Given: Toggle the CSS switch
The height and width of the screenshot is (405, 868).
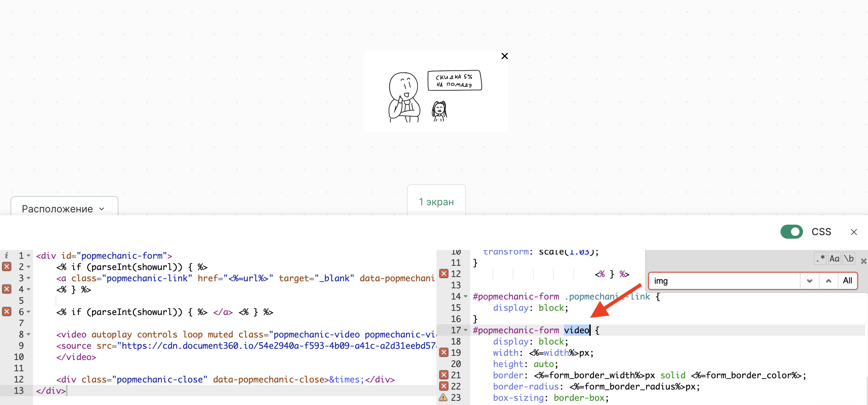Looking at the screenshot, I should [791, 232].
